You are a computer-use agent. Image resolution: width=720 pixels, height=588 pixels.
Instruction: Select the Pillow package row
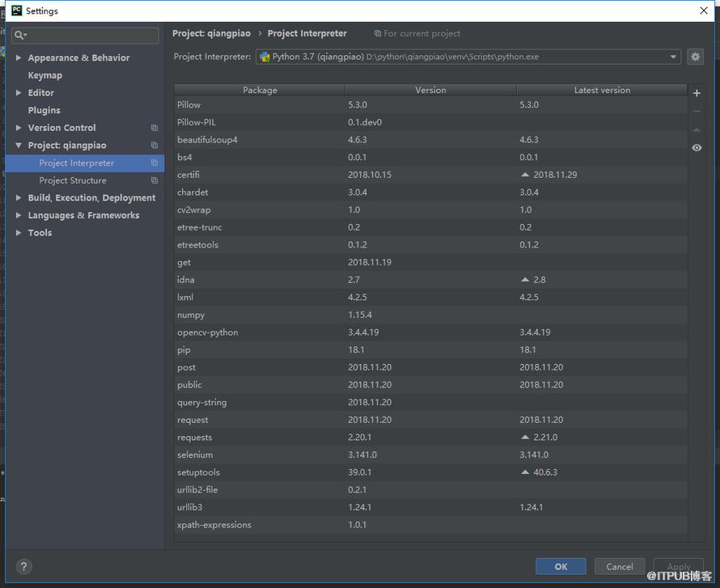click(430, 104)
